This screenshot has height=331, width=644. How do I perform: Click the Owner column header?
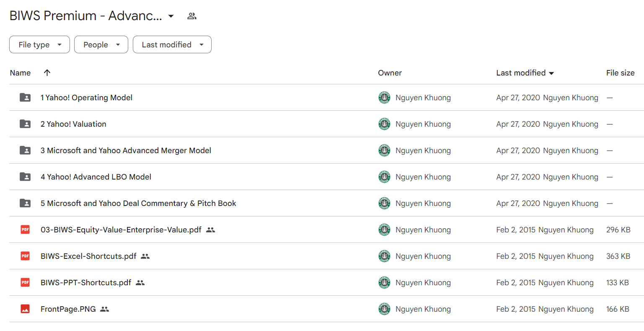(x=390, y=73)
